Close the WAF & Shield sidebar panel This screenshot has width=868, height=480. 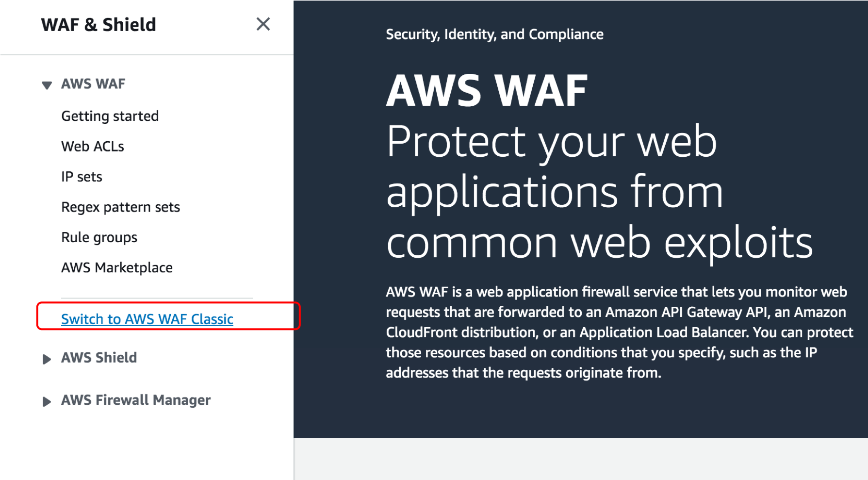(x=263, y=24)
